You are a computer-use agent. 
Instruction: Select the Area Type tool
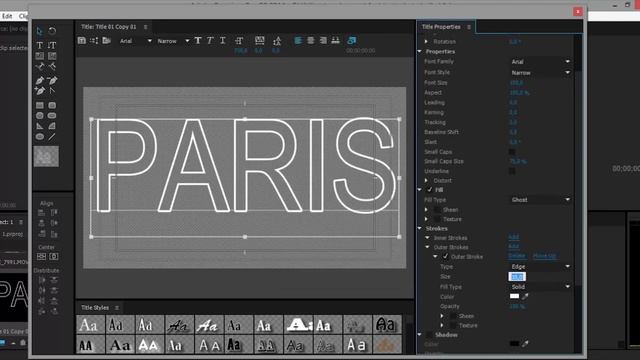40,56
